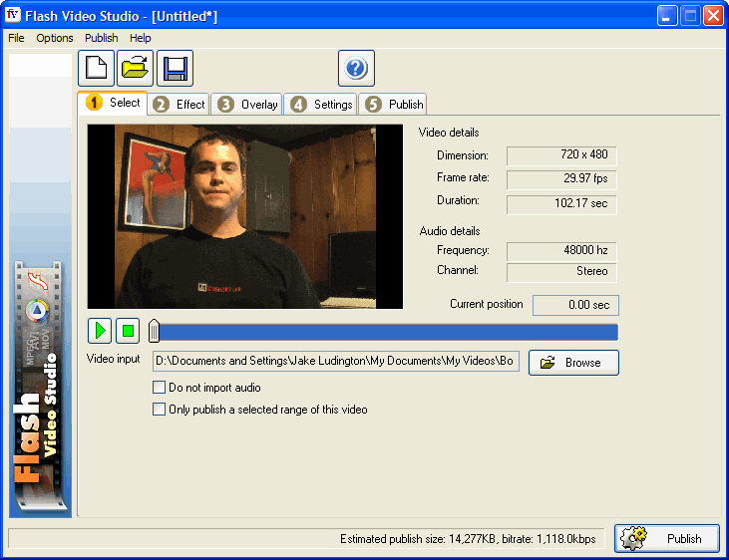The height and width of the screenshot is (560, 729).
Task: Click the Estimated publish size status text
Action: (x=468, y=539)
